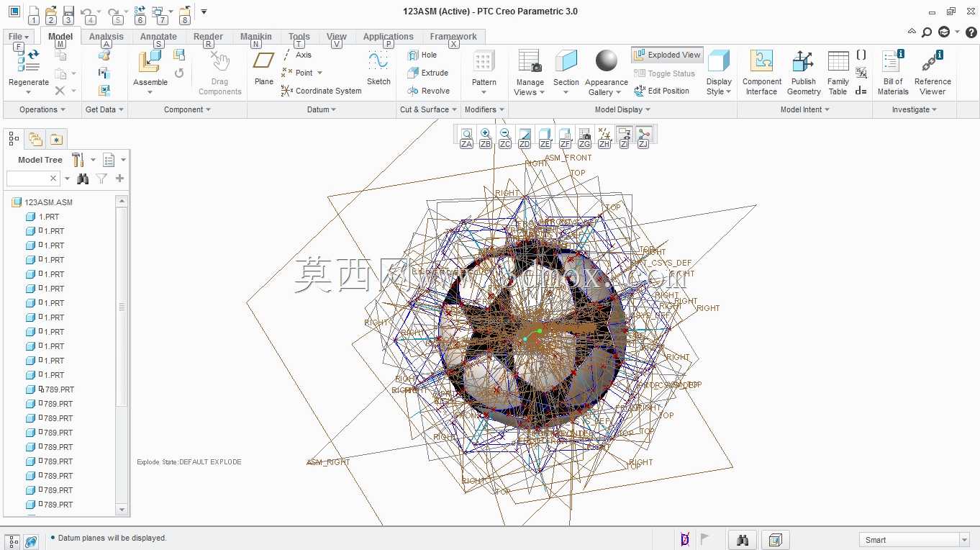Image resolution: width=980 pixels, height=550 pixels.
Task: Click the New file icon
Action: [33, 12]
